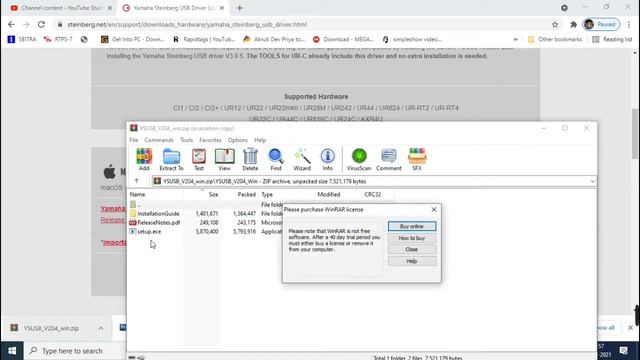The image size is (640, 360).
Task: Open the WinRAR Help menu
Action: pyautogui.click(x=260, y=140)
